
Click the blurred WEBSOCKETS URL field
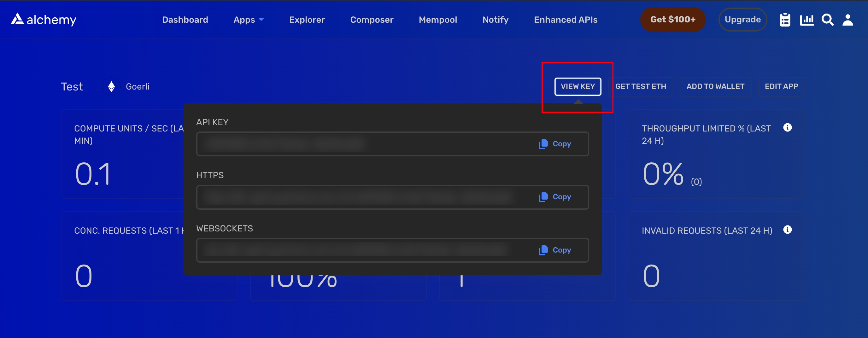pyautogui.click(x=392, y=250)
